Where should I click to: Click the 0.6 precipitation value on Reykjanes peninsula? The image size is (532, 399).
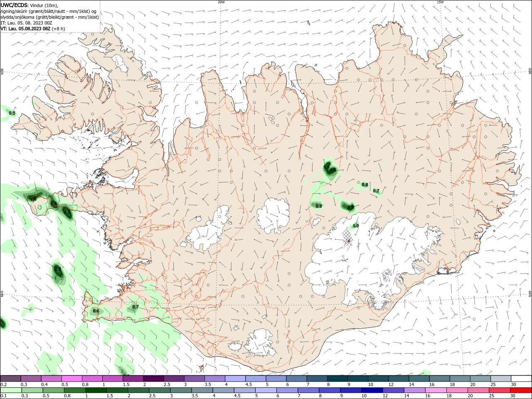pyautogui.click(x=96, y=311)
